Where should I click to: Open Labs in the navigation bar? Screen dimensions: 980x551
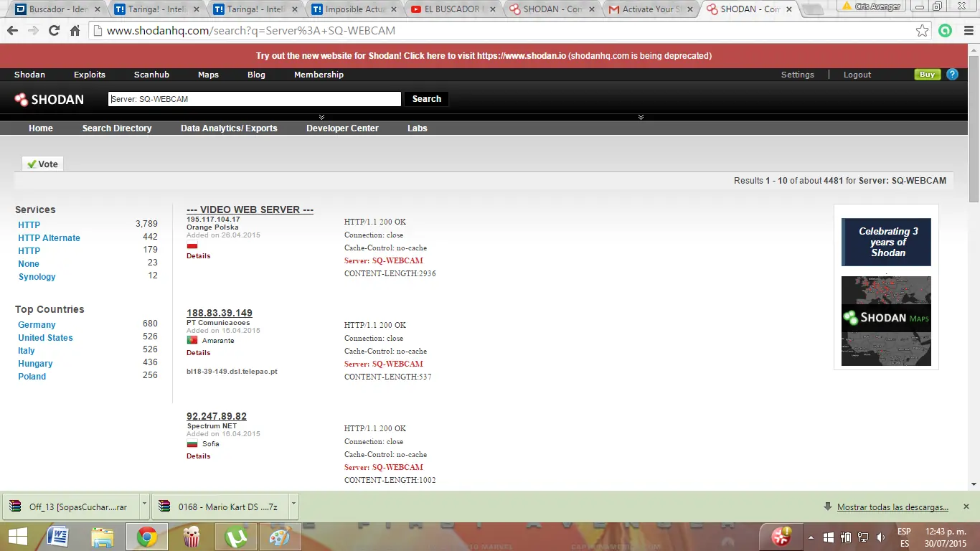coord(417,128)
